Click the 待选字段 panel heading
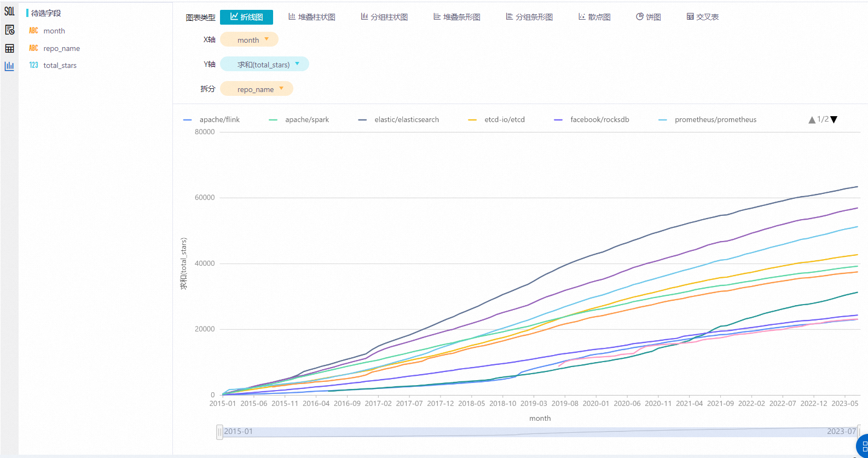The image size is (868, 458). 46,13
